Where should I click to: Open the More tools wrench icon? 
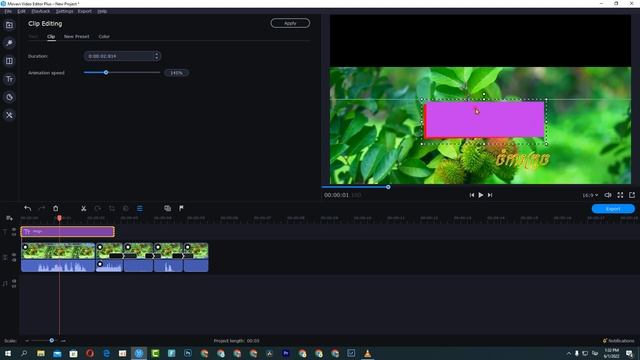tap(9, 115)
